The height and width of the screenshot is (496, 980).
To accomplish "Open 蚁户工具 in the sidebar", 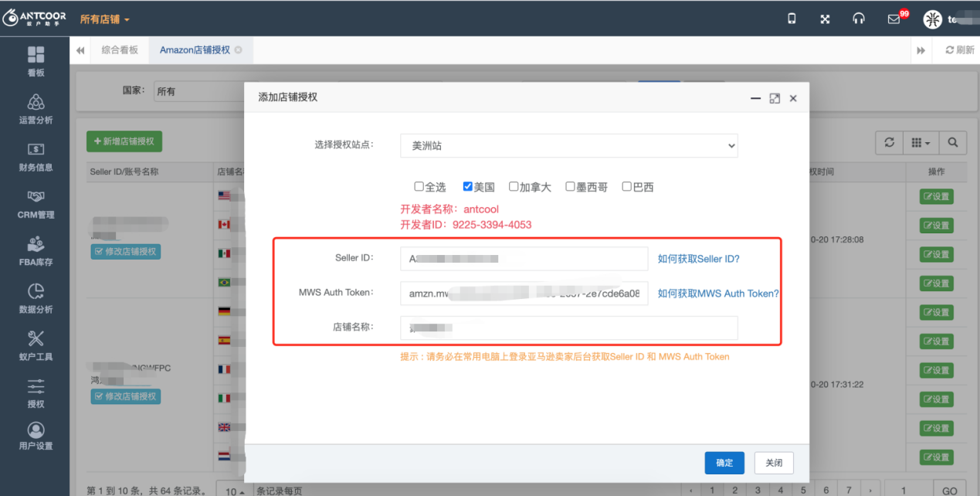I will coord(36,346).
